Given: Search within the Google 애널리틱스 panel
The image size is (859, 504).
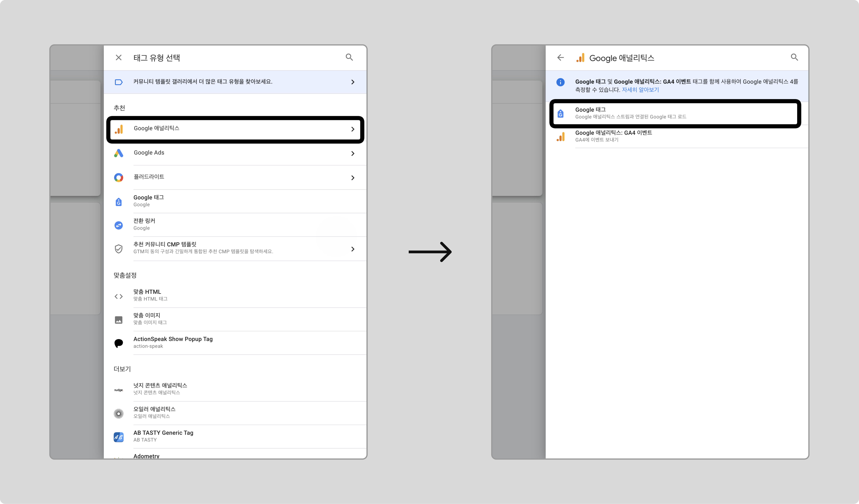Looking at the screenshot, I should click(795, 57).
